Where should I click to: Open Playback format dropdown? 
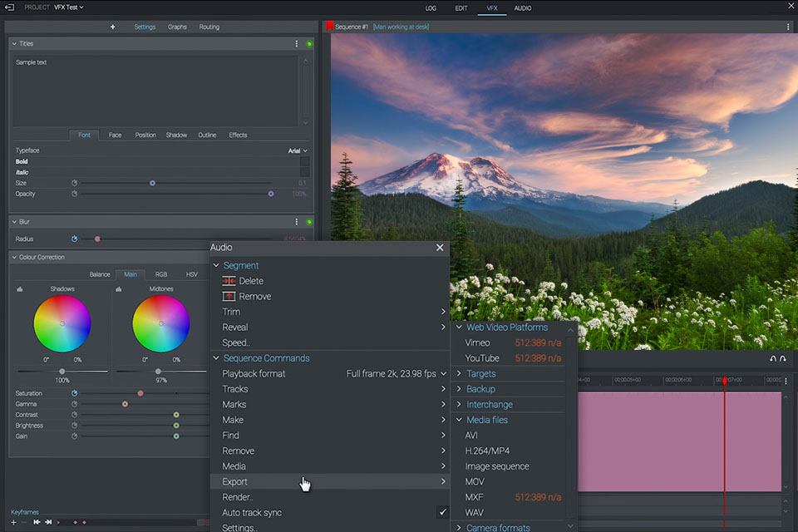397,374
